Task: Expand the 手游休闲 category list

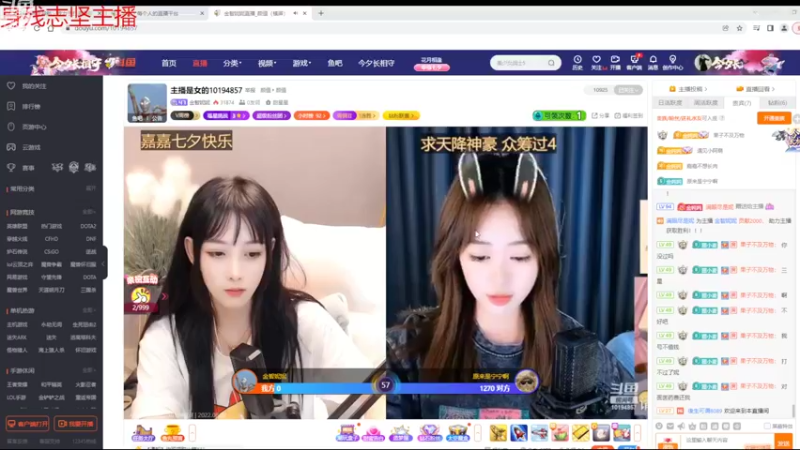Action: tap(89, 370)
